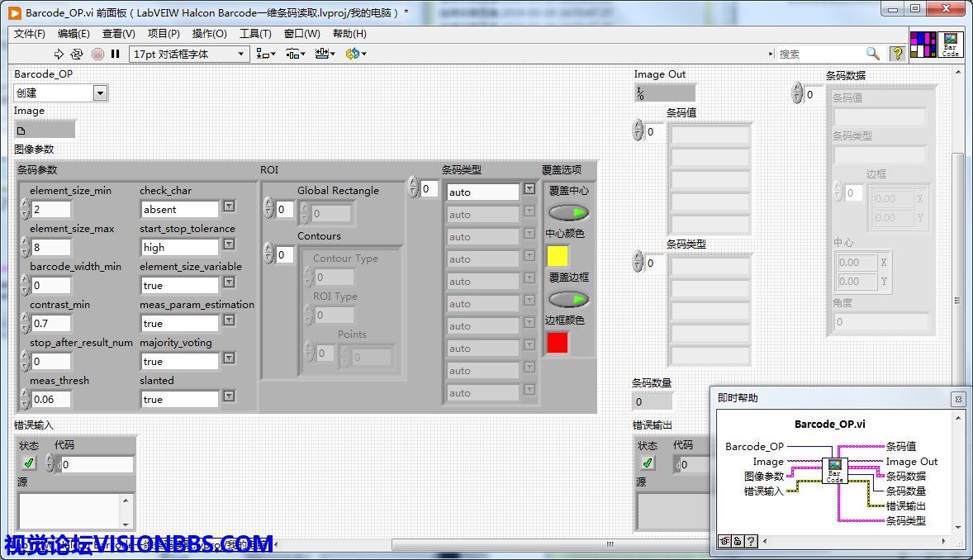
Task: Open the Barcode_OP 创建 dropdown
Action: point(100,93)
